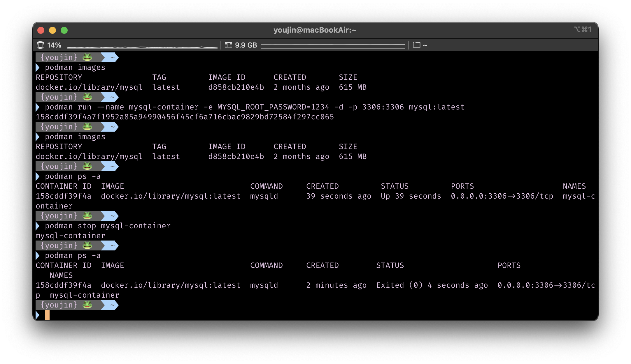Click the memory usage graph bar

coord(333,45)
